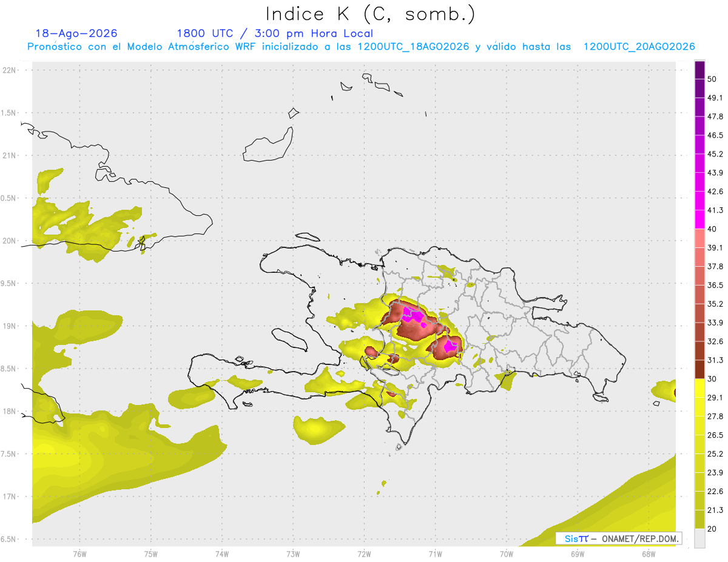Click the latitude axis label "22N"

(9, 70)
